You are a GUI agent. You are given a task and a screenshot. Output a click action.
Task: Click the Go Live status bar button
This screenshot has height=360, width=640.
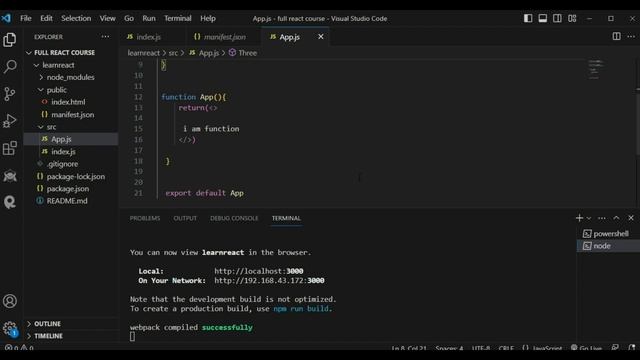point(586,348)
